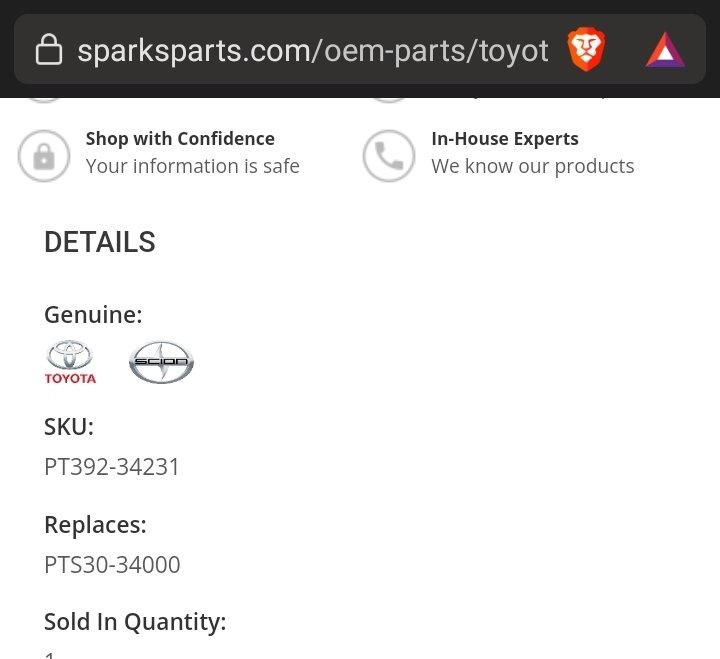Tap the Shop with Confidence lock icon
The image size is (720, 659).
44,156
